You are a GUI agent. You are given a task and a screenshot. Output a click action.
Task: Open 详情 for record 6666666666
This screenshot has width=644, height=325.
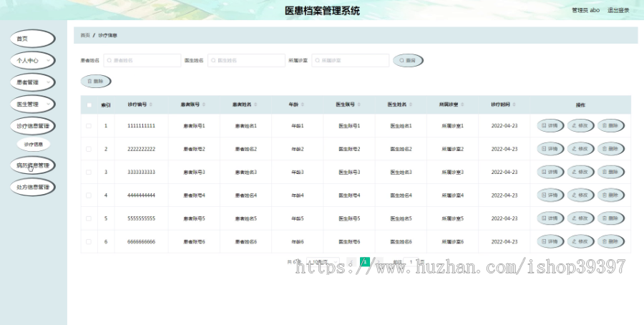tap(550, 241)
